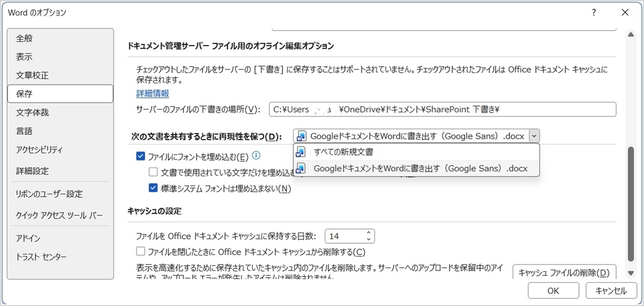This screenshot has height=306, width=644.
Task: Choose the Googleドキュメント .docx list entry
Action: pyautogui.click(x=416, y=168)
